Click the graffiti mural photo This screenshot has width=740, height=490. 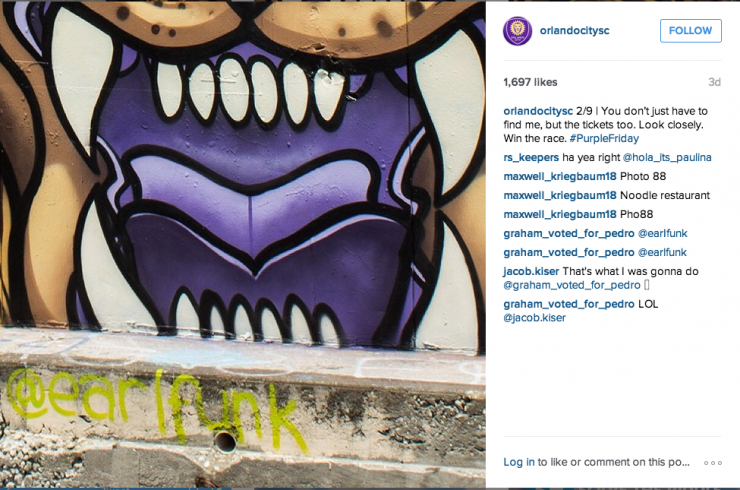243,245
